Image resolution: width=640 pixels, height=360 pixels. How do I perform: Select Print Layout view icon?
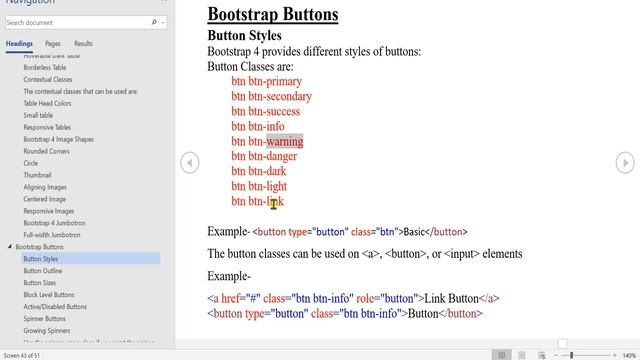(x=522, y=356)
